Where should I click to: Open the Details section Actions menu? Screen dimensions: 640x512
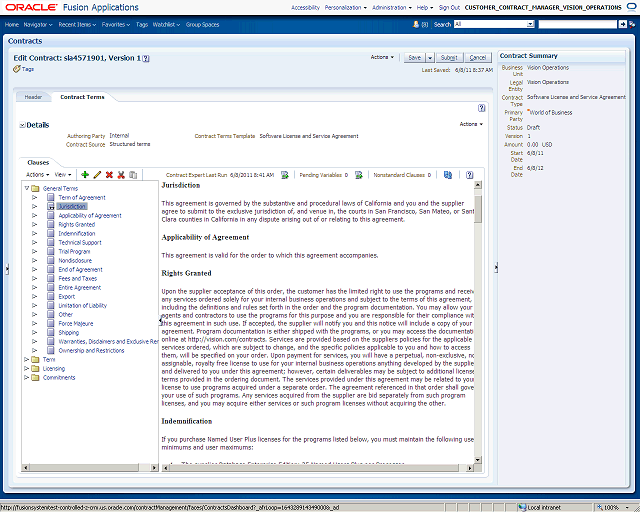click(471, 124)
